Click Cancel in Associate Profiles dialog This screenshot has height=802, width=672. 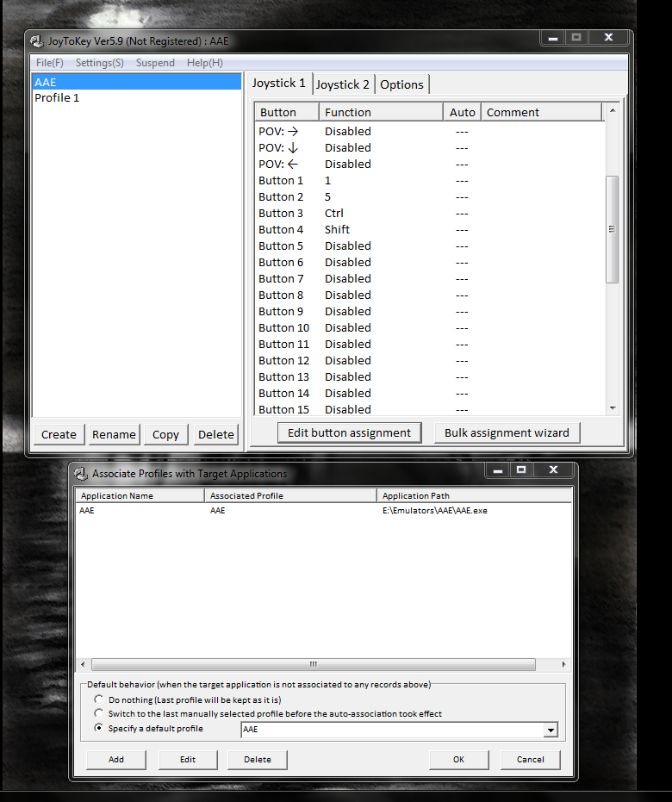coord(531,760)
